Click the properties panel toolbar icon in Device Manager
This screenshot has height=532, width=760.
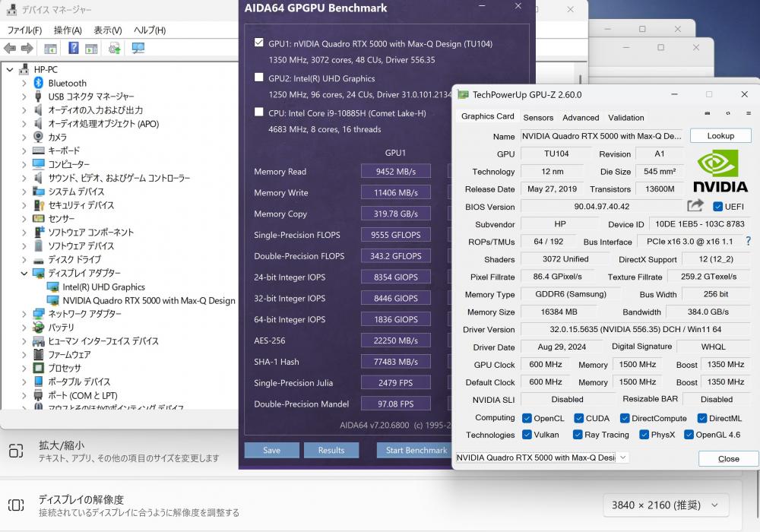[91, 49]
